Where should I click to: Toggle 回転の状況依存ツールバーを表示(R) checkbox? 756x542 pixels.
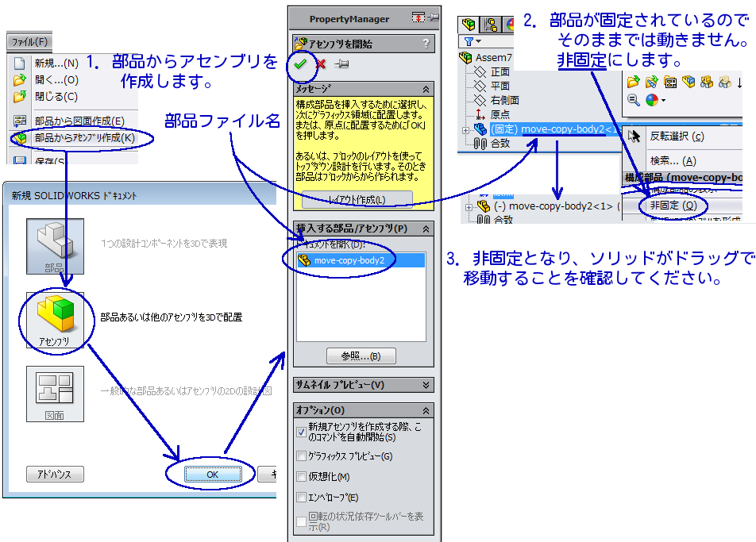tap(301, 521)
